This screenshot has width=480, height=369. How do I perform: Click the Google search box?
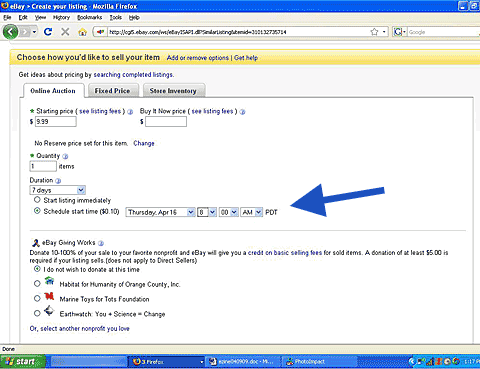pos(443,32)
